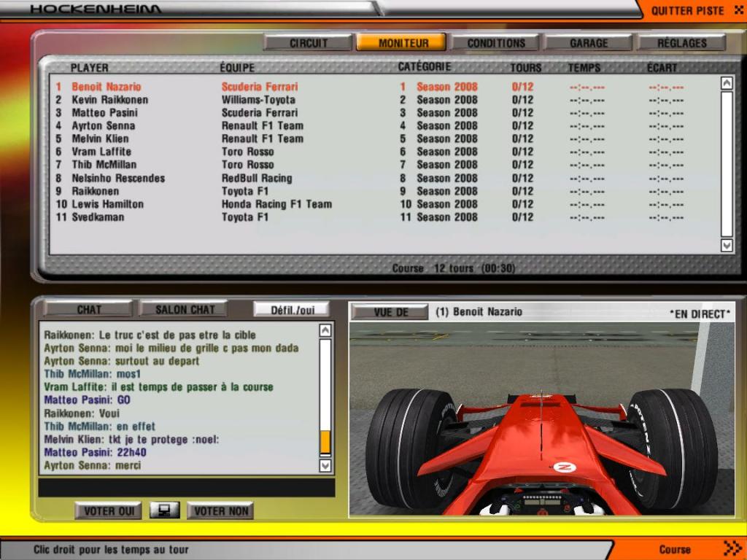Screen dimensions: 747x560
Task: Open the Garage tab
Action: (x=589, y=43)
